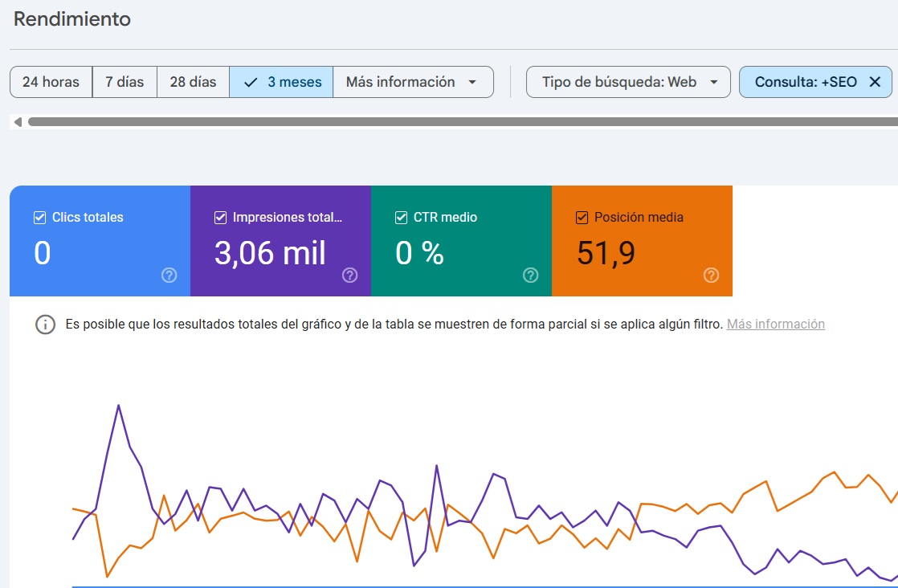This screenshot has height=588, width=898.
Task: Uncheck the Clics totales checkbox
Action: 39,218
